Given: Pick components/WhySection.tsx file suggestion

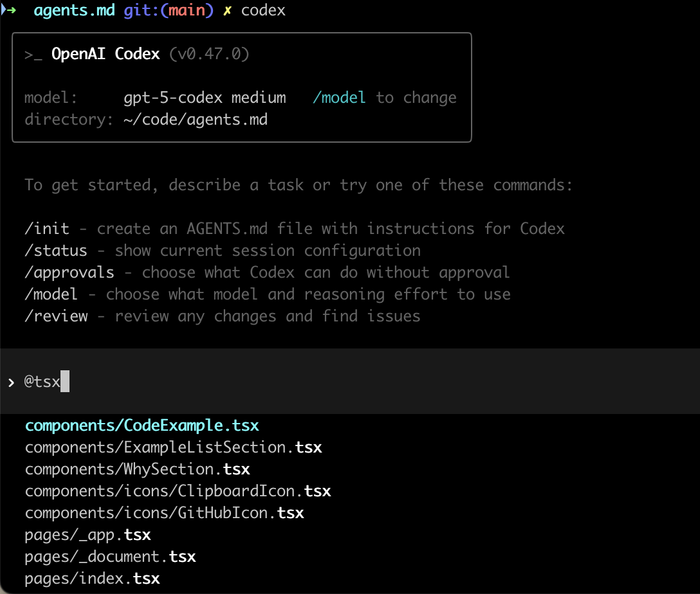Looking at the screenshot, I should [x=137, y=469].
